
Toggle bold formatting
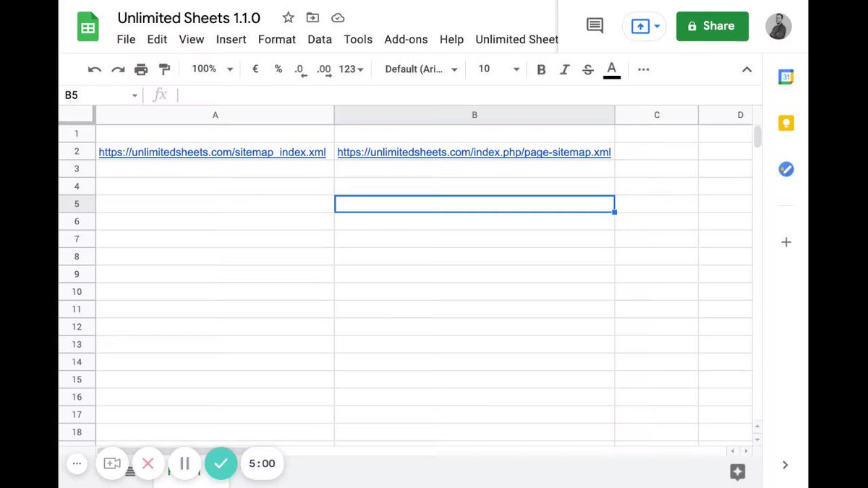click(542, 69)
